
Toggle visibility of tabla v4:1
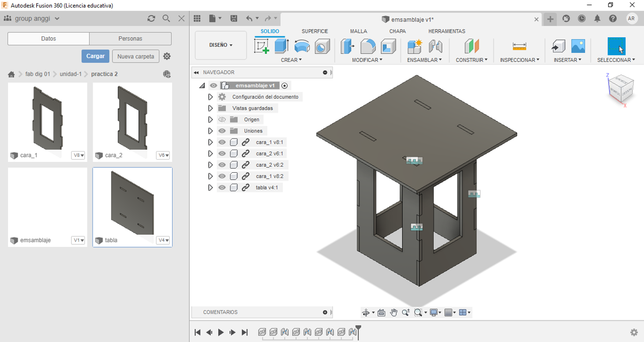click(x=222, y=188)
